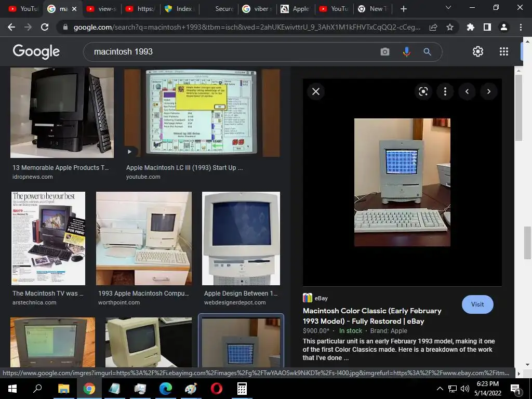532x399 pixels.
Task: Open Windows taskbar search
Action: [x=37, y=389]
